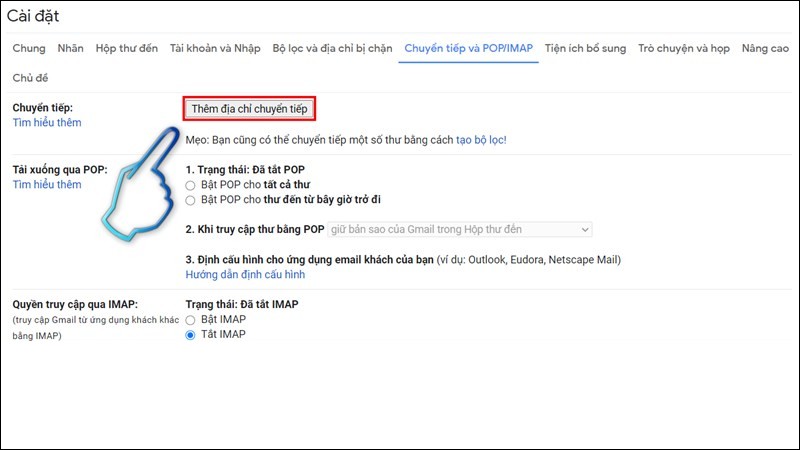Select Bật POP cho tất cả thư

coord(191,185)
